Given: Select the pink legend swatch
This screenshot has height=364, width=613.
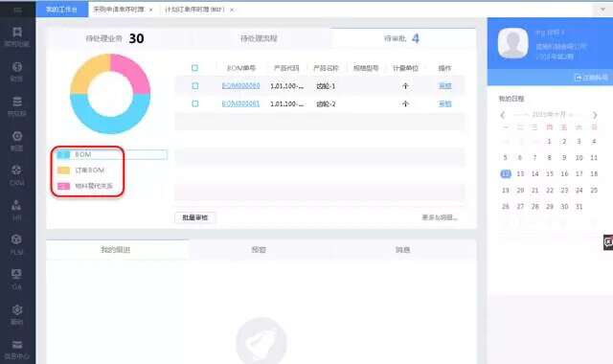Looking at the screenshot, I should 63,186.
